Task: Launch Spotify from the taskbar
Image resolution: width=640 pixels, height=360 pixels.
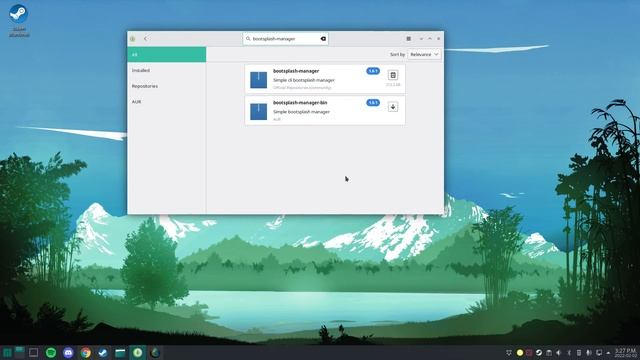Action: [x=51, y=353]
